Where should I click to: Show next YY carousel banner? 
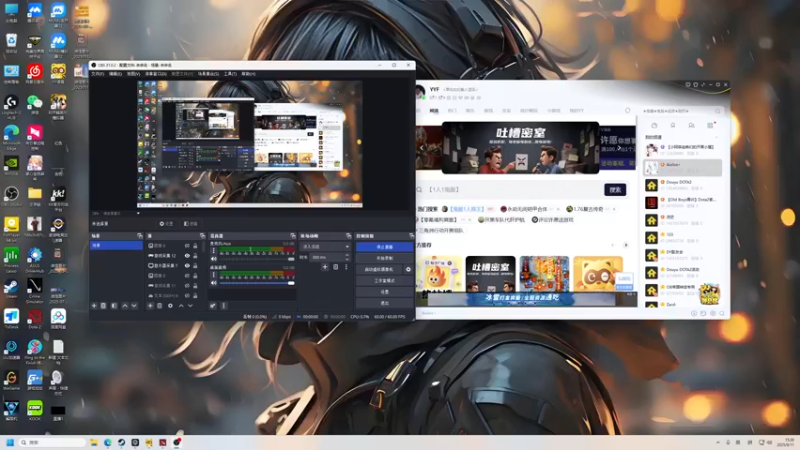coord(619,148)
